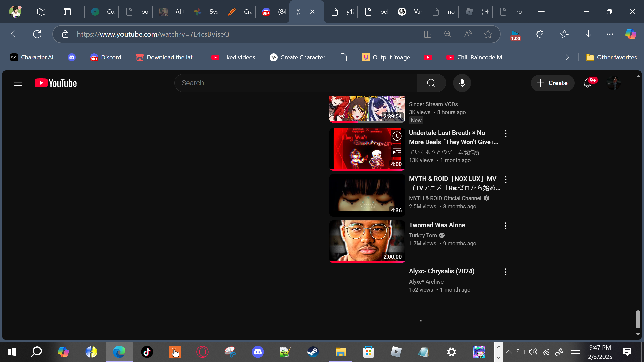
Task: Click the page vertical scrollbar thumb
Action: [x=638, y=319]
